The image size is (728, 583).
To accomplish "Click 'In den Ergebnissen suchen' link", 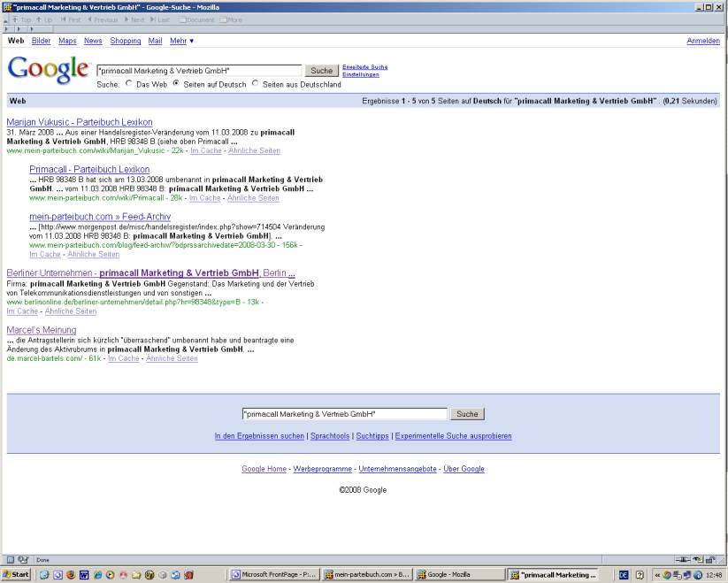I will 259,436.
